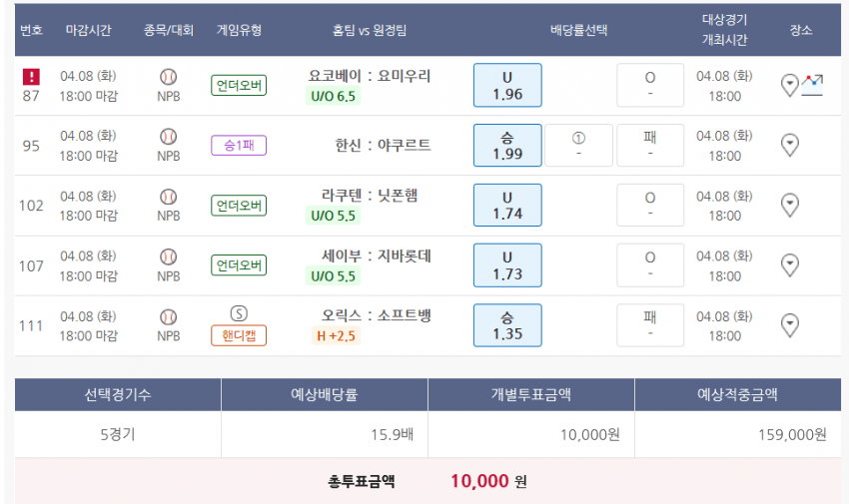This screenshot has height=504, width=849.
Task: Click the baseball icon in match 95 row
Action: (x=169, y=137)
